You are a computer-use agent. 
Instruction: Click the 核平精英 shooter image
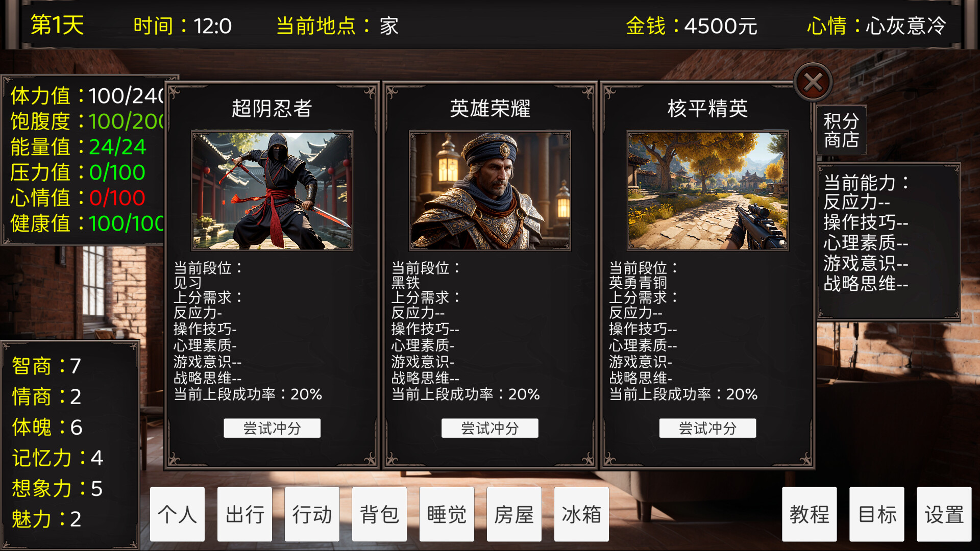point(707,191)
